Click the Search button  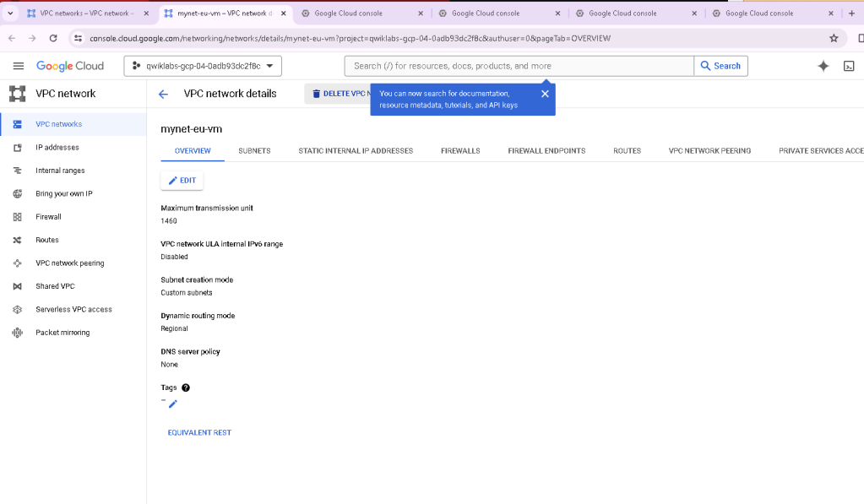coord(720,66)
